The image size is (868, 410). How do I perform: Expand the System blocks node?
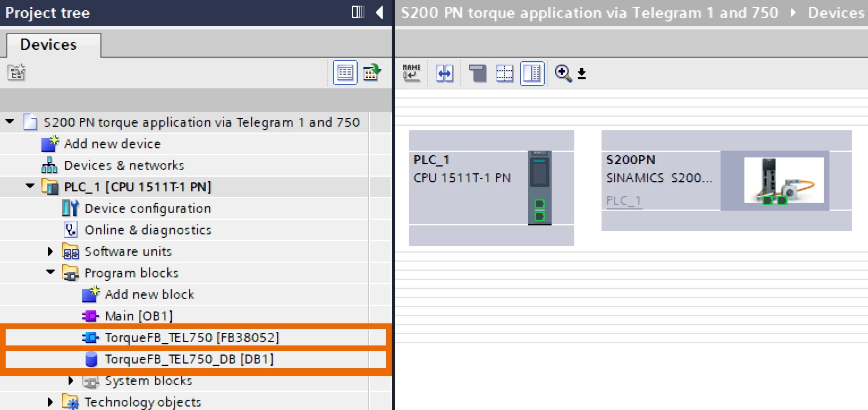pyautogui.click(x=71, y=381)
